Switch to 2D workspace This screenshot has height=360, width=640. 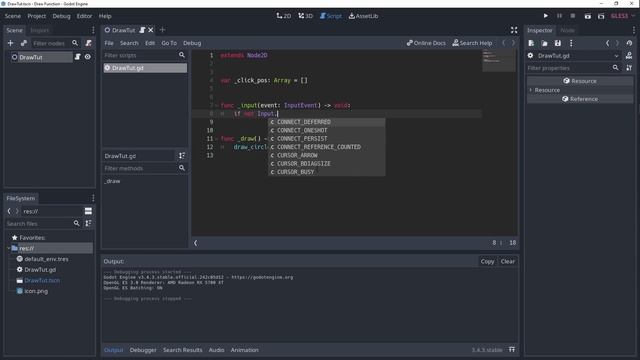(x=284, y=16)
